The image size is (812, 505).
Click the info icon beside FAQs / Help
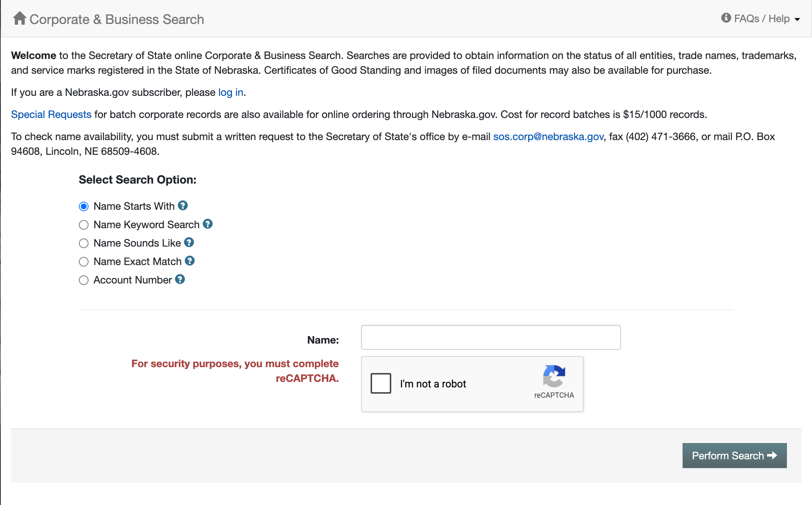[726, 18]
